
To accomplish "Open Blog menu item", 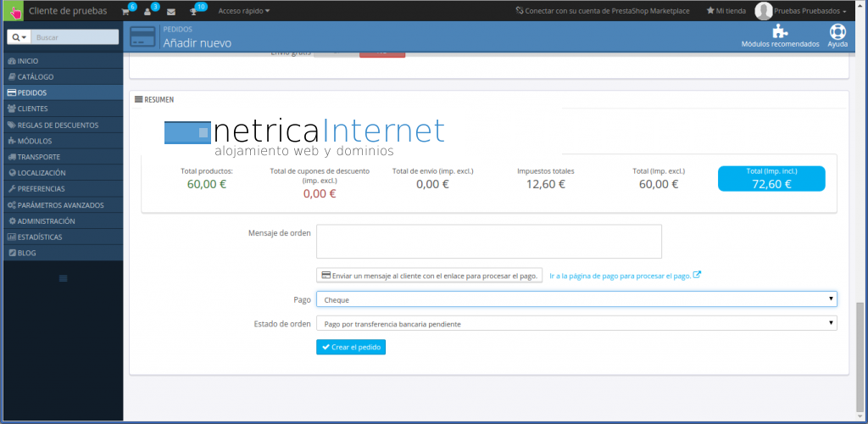I will [63, 253].
